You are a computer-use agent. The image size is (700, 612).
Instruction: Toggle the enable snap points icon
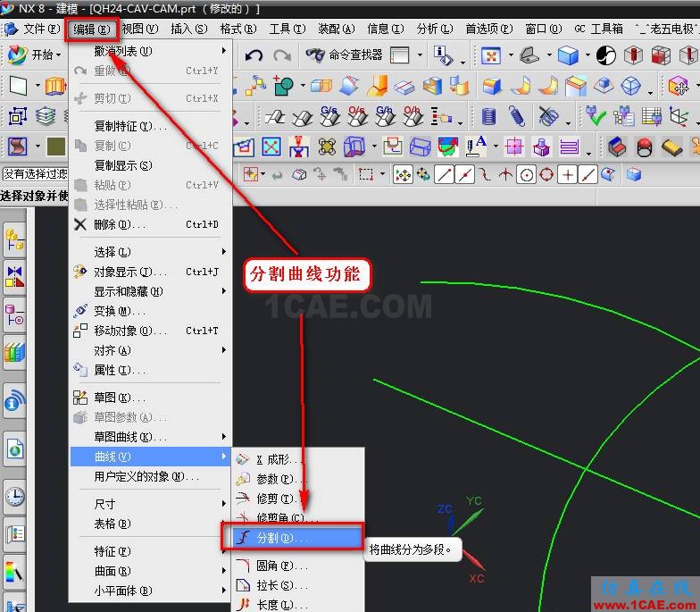tap(403, 175)
